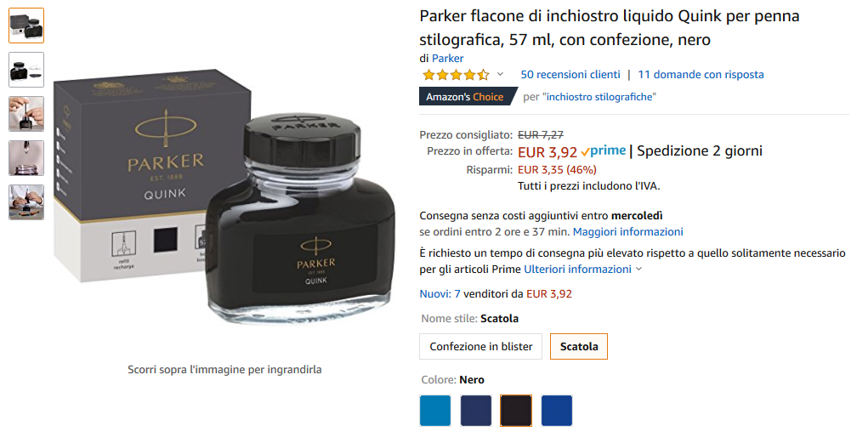Click the main Parker Quink product image
868x437 pixels.
click(224, 196)
